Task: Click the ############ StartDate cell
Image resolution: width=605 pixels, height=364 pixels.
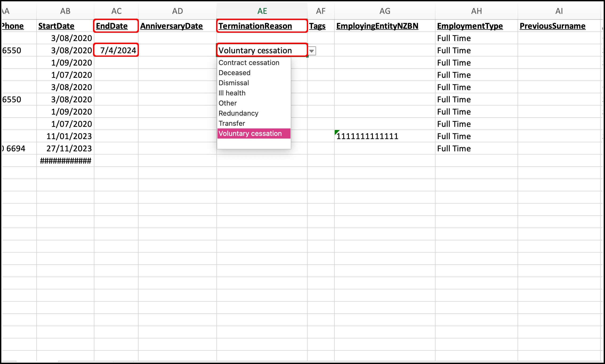Action: pos(65,161)
